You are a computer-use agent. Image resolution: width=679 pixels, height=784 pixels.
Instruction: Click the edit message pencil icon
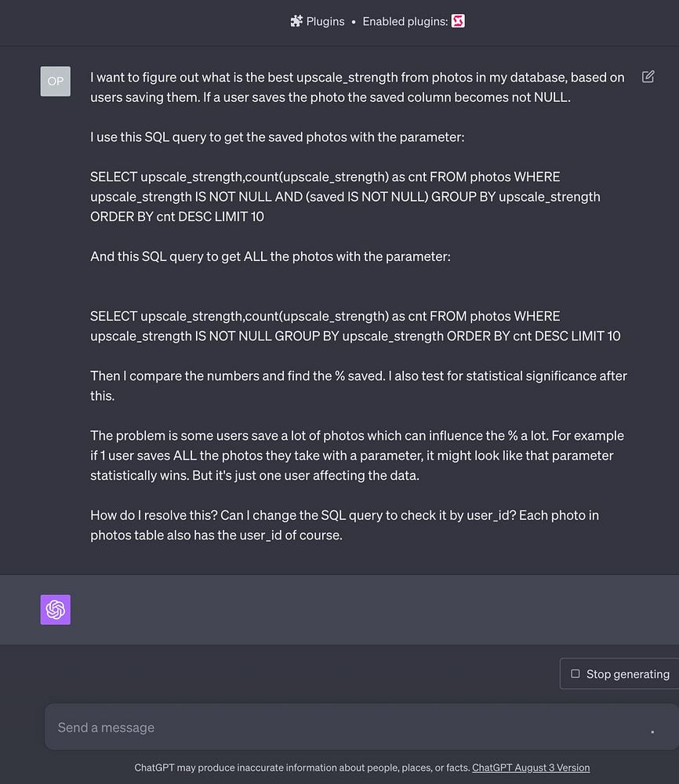coord(648,77)
